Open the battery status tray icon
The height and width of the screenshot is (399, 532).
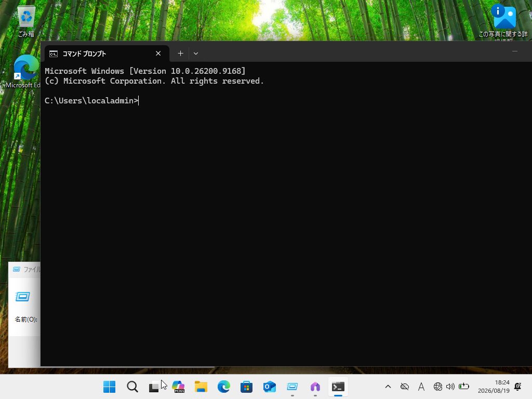pyautogui.click(x=464, y=386)
